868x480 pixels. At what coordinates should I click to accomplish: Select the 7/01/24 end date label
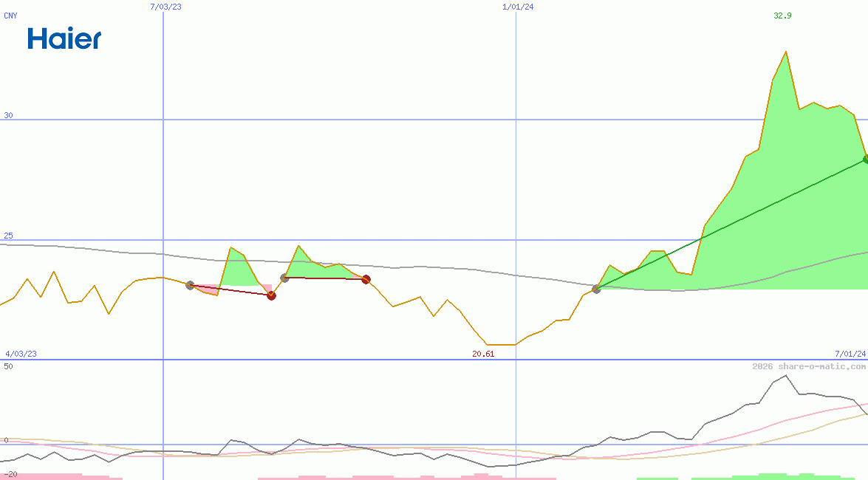coord(850,354)
